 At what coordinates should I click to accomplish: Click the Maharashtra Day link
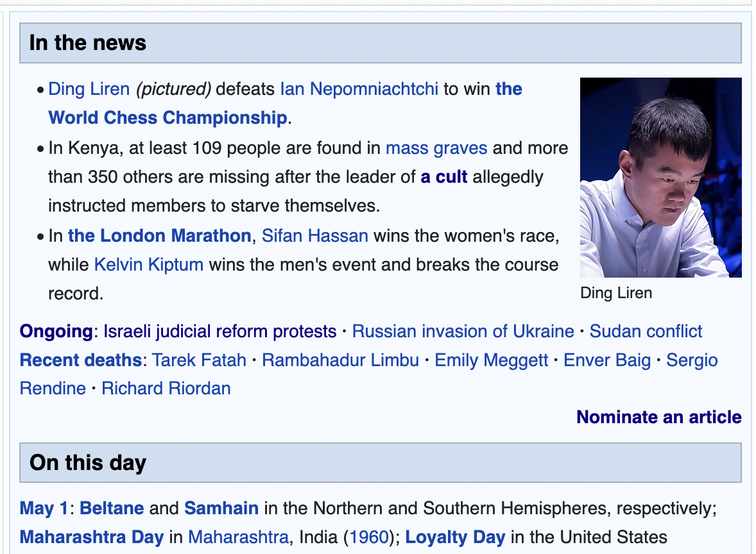point(92,537)
